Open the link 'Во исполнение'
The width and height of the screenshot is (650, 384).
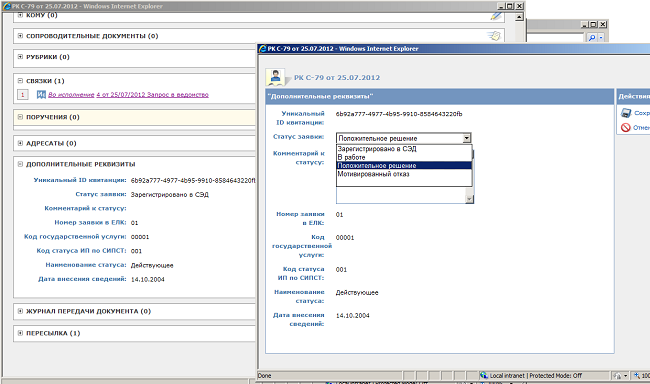pyautogui.click(x=71, y=95)
